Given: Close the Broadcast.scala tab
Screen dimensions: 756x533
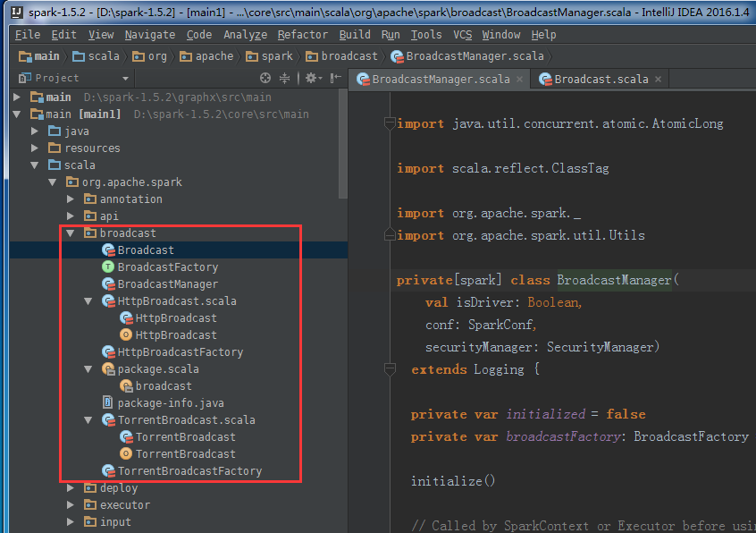Looking at the screenshot, I should coord(658,79).
